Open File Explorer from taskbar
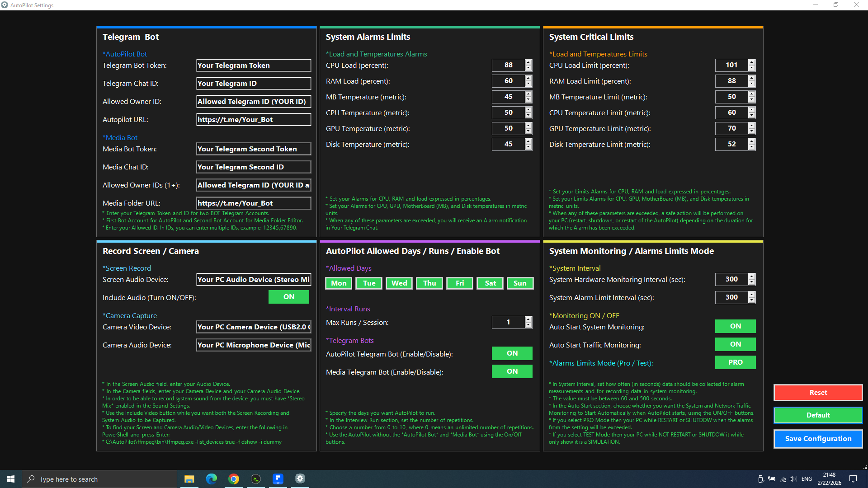This screenshot has width=868, height=488. (x=189, y=479)
